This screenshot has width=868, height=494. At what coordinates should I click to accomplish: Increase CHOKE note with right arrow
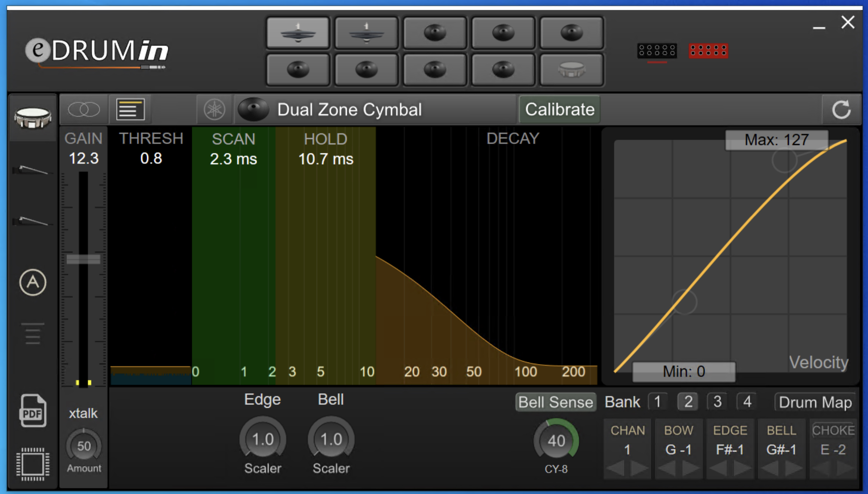(845, 468)
